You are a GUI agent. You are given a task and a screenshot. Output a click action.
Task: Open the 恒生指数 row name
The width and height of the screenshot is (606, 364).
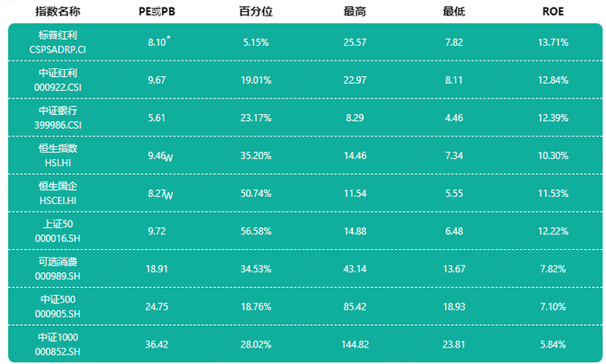coord(57,149)
